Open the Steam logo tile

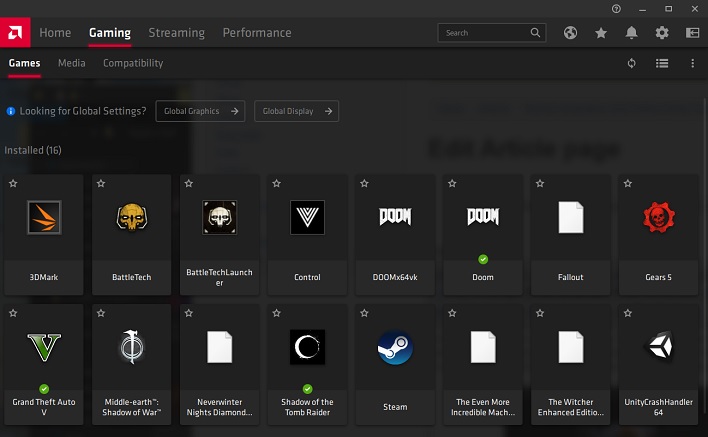395,347
